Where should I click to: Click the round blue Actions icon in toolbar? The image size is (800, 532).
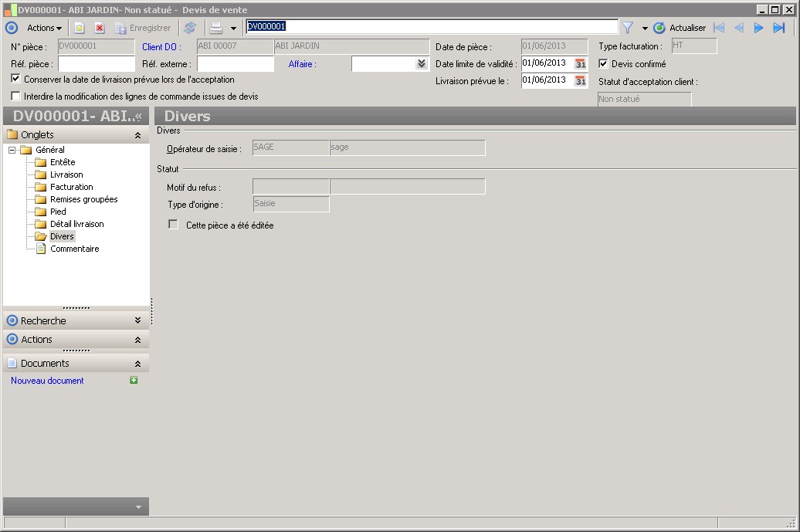[12, 28]
